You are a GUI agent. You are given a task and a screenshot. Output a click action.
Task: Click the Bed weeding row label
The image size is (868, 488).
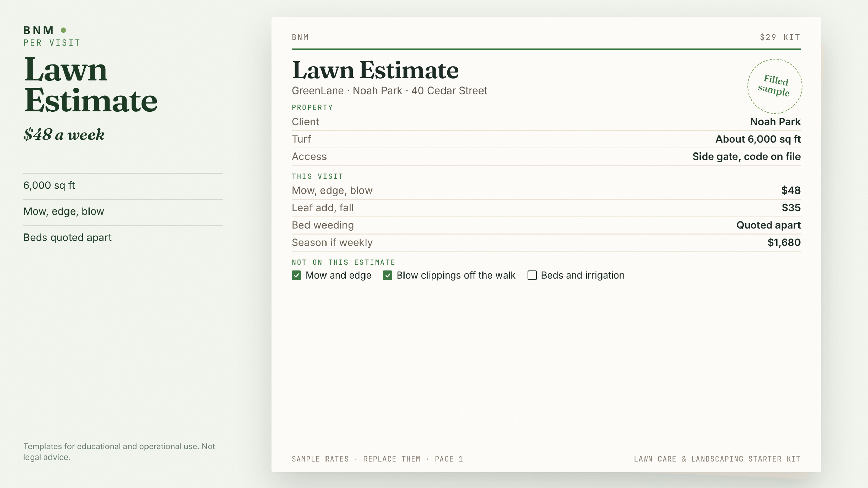[323, 225]
